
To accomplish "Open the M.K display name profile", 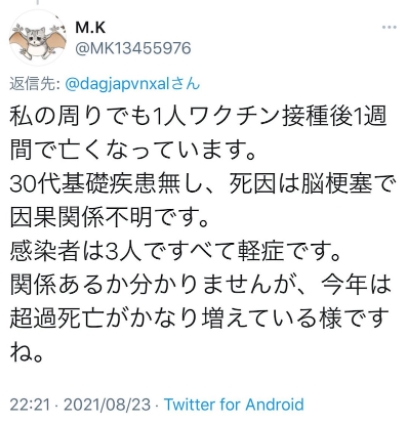I will (x=90, y=27).
